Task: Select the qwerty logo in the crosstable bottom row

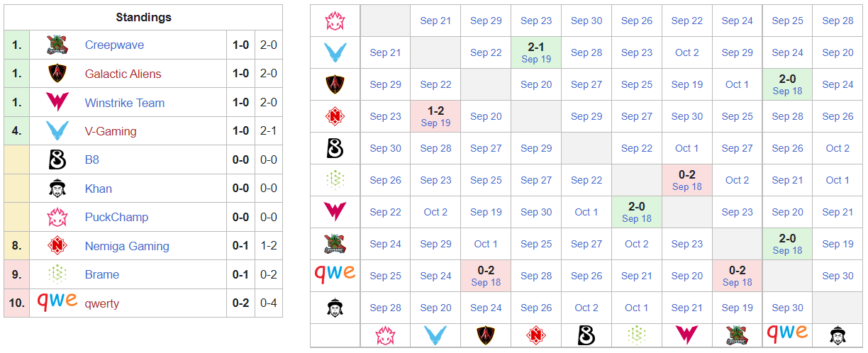Action: tap(787, 332)
